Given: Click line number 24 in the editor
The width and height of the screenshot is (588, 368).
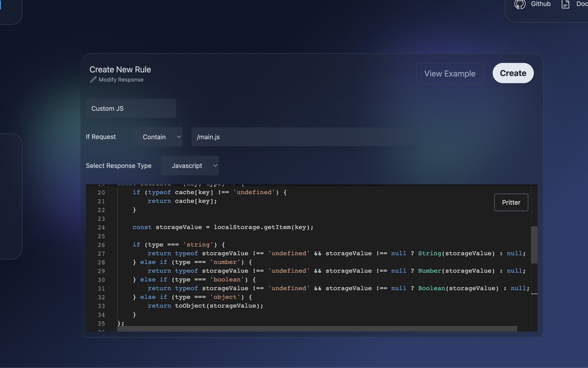Looking at the screenshot, I should pos(101,227).
